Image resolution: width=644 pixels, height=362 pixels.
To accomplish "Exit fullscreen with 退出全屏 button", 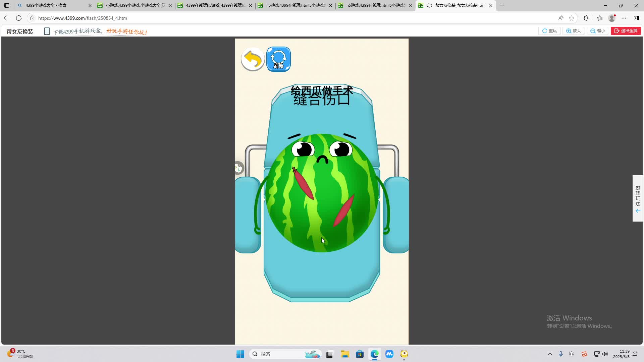I will click(x=626, y=31).
